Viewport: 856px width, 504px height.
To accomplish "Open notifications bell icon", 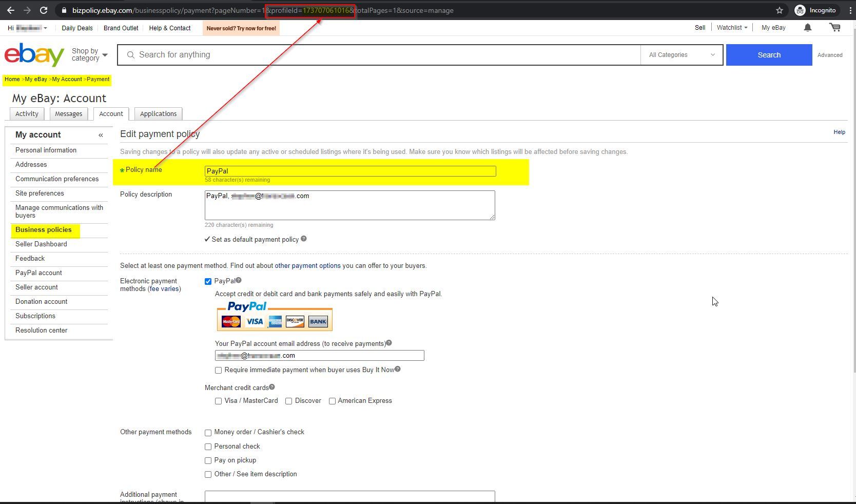I will click(808, 28).
